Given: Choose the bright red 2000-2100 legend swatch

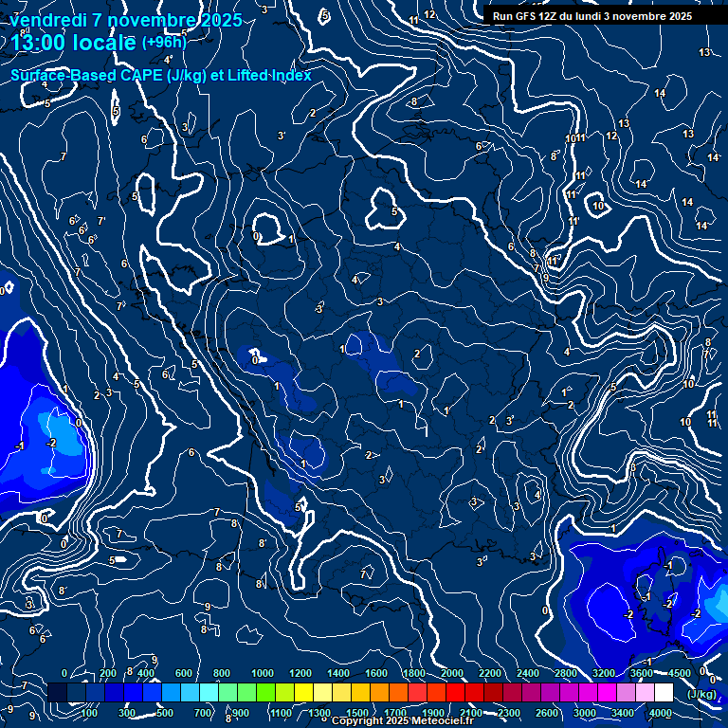Looking at the screenshot, I should point(455,692).
